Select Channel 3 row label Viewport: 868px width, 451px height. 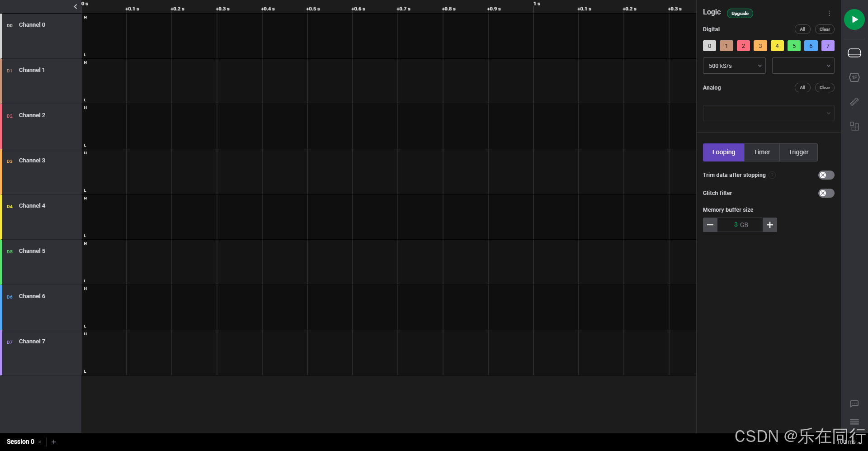pyautogui.click(x=32, y=161)
